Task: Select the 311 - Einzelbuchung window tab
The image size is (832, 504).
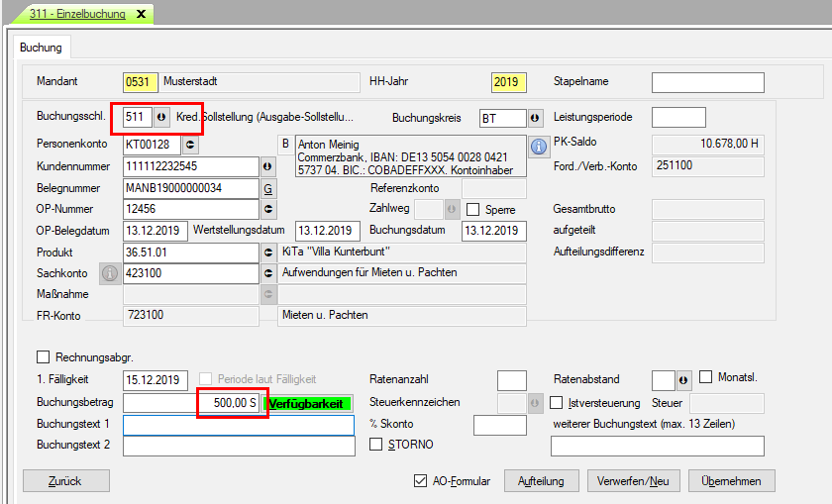Action: pos(77,14)
